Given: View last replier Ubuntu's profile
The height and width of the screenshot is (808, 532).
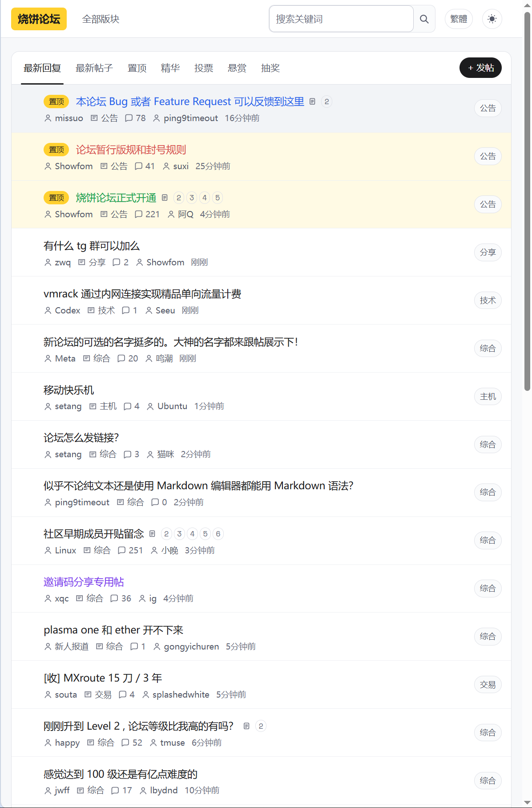Looking at the screenshot, I should coord(172,406).
